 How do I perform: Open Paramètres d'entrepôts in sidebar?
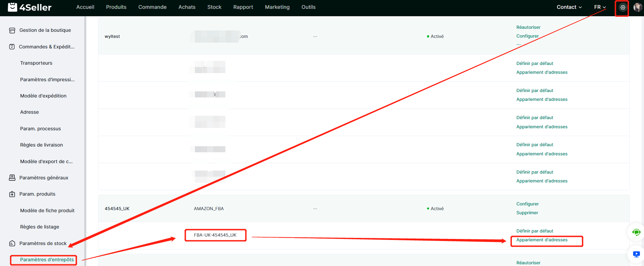(x=47, y=260)
